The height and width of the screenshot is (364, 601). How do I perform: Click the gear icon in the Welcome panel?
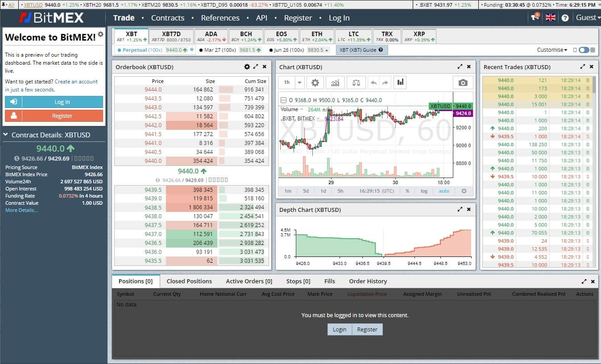(x=101, y=34)
